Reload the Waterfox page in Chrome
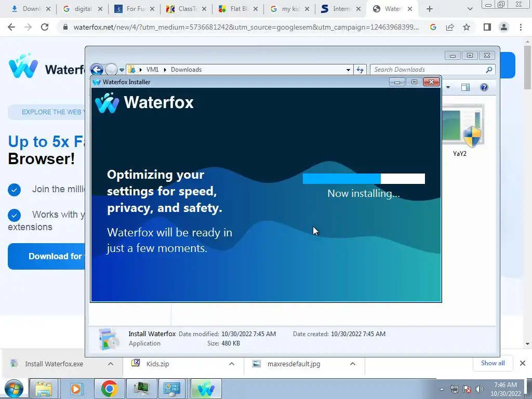The height and width of the screenshot is (399, 532). tap(45, 27)
